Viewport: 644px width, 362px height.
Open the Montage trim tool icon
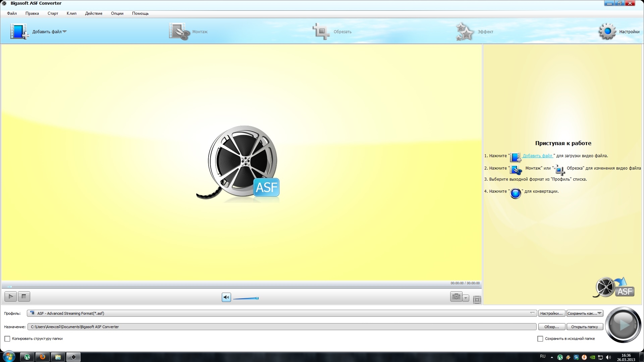tap(179, 32)
